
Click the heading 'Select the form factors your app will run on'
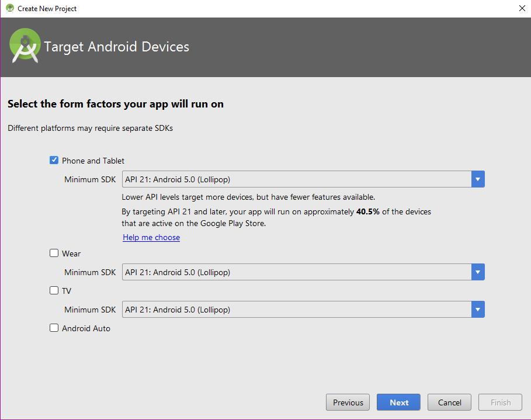pos(116,104)
